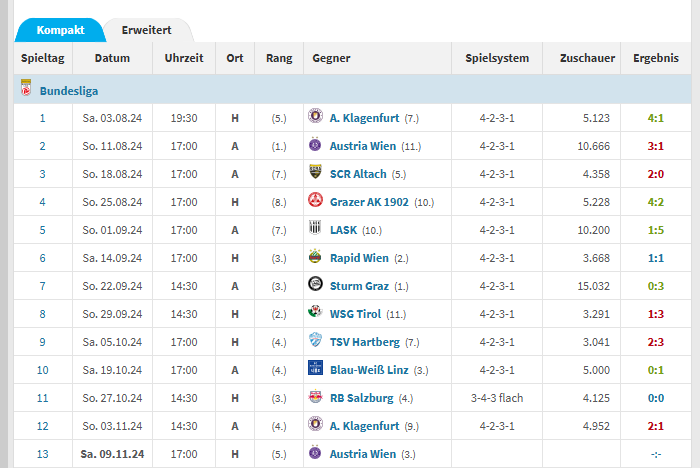Screen dimensions: 700x468
Task: Click the Sturm Graz team name
Action: pyautogui.click(x=359, y=285)
